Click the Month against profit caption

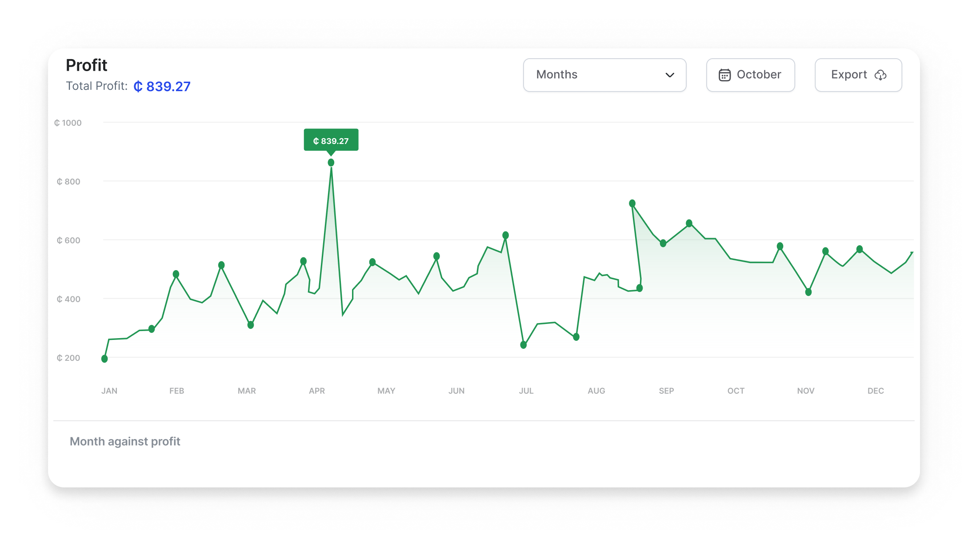[x=125, y=441]
